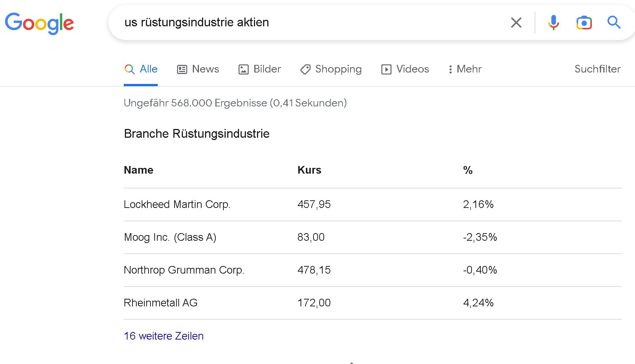635x364 pixels.
Task: Click the 'Kurs' column header
Action: pyautogui.click(x=309, y=170)
